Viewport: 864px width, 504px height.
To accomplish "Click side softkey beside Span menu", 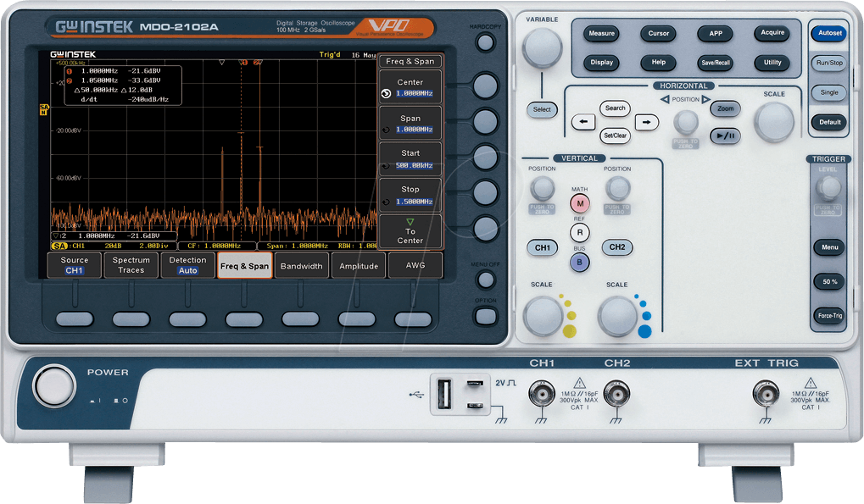I will click(486, 122).
